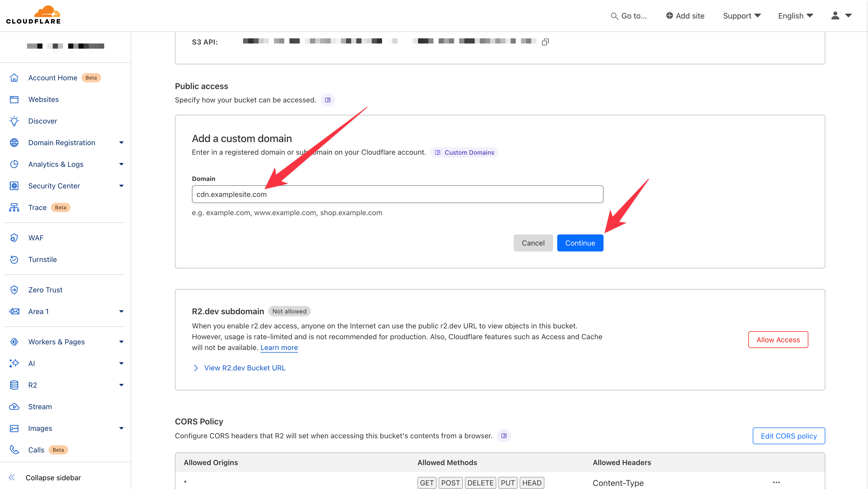Follow the Learn more link
Screen dimensions: 868x489
279,347
